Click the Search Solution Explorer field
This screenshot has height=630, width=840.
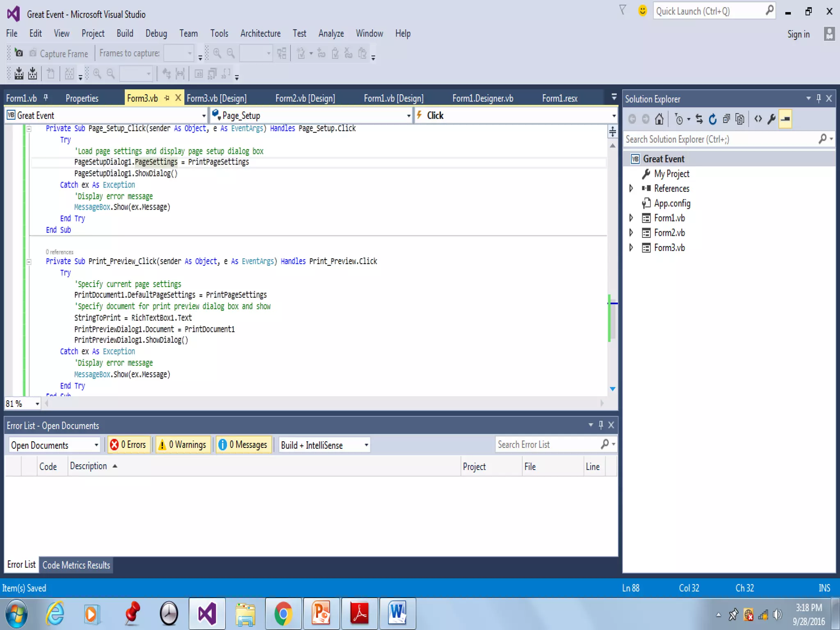tap(719, 139)
